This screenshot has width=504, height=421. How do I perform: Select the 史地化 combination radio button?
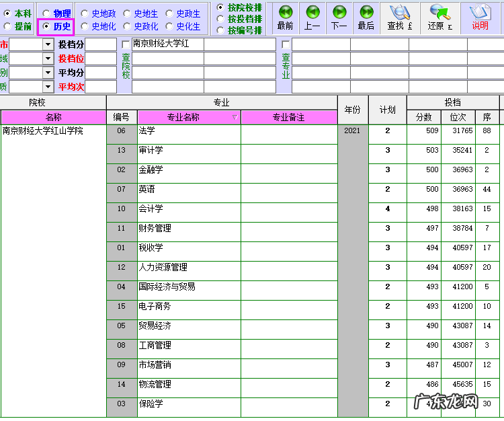click(85, 26)
